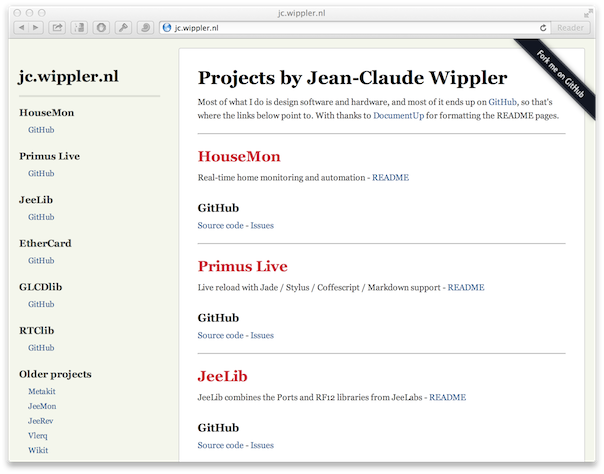The height and width of the screenshot is (474, 604).
Task: Open the Wikit link in the sidebar
Action: [x=38, y=450]
